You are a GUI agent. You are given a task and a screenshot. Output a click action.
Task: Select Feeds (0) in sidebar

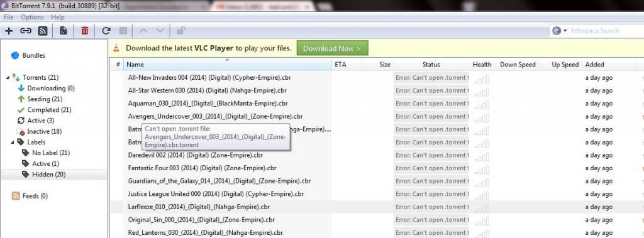click(x=35, y=196)
